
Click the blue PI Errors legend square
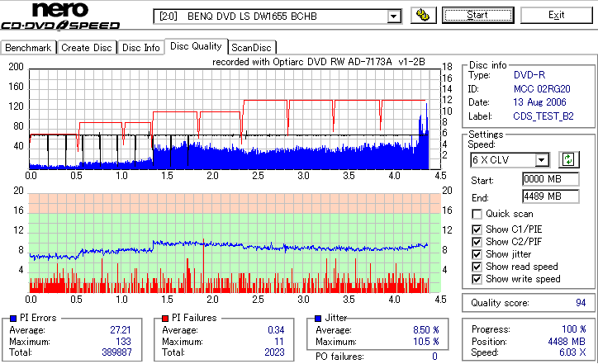tap(13, 319)
